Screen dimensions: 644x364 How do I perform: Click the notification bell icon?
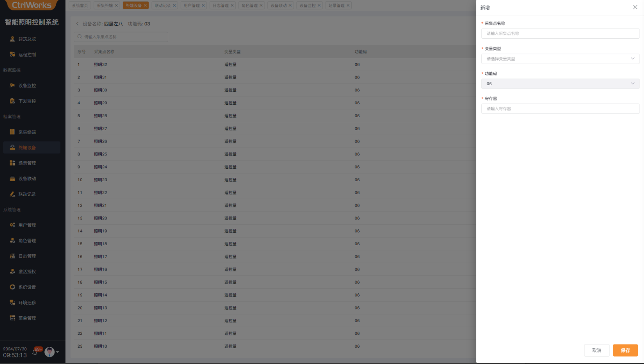[35, 352]
